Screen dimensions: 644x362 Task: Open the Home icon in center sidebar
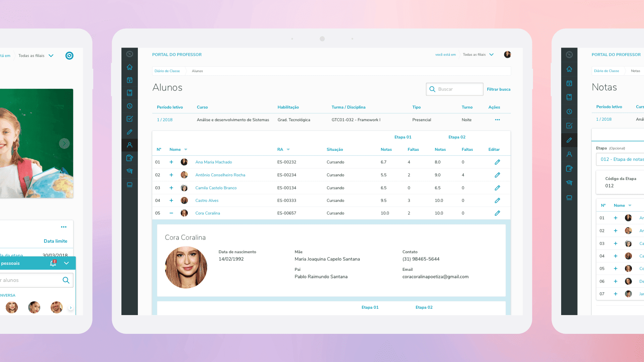point(129,67)
